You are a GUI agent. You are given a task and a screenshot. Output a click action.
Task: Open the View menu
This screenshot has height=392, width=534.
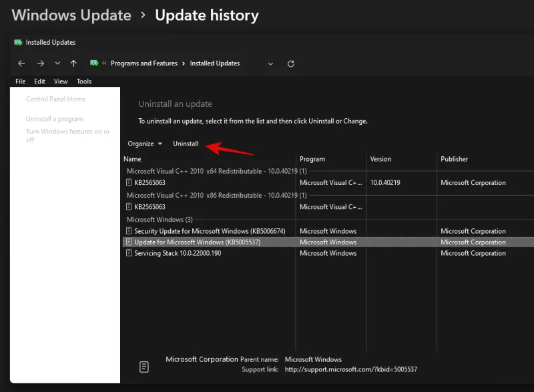pyautogui.click(x=61, y=81)
